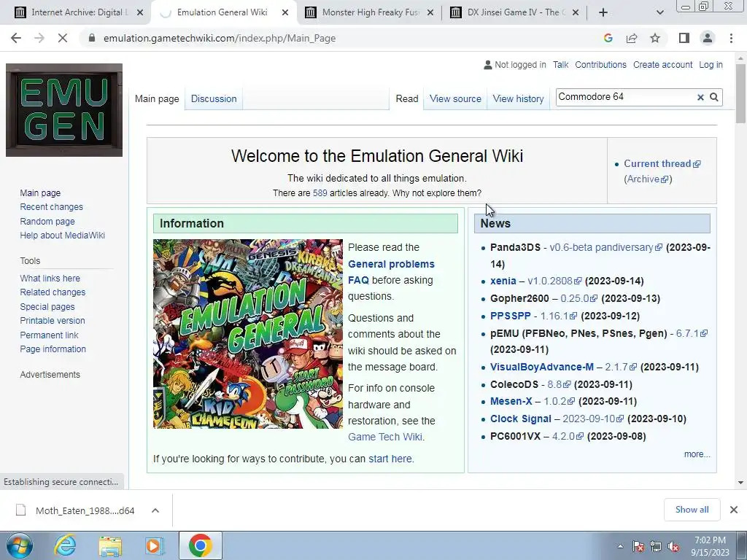
Task: Open the Discussion tab of the wiki
Action: (x=214, y=98)
